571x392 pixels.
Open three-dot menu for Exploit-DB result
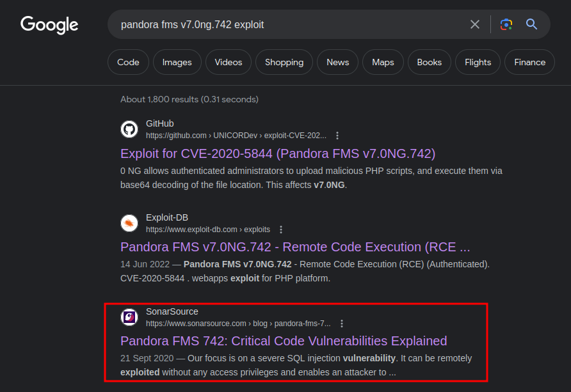click(x=281, y=230)
